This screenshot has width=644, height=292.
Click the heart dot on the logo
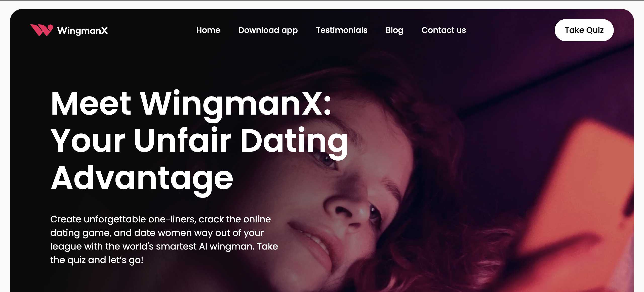pos(50,27)
